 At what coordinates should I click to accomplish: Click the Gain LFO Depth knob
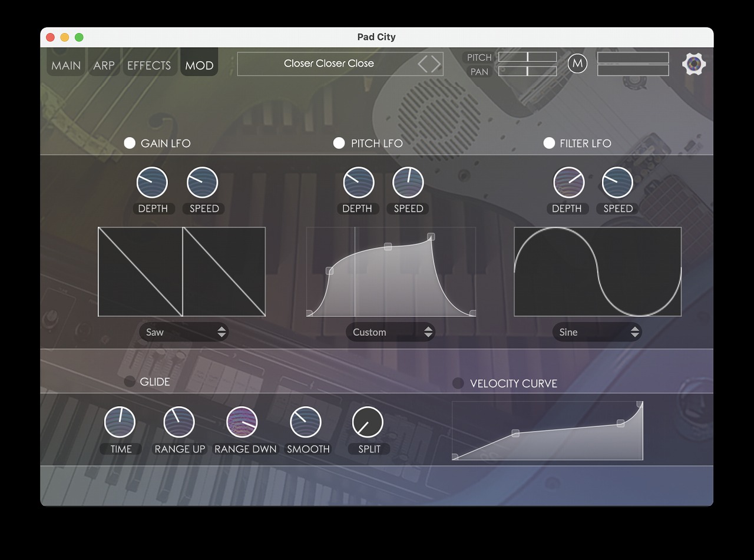pos(152,183)
